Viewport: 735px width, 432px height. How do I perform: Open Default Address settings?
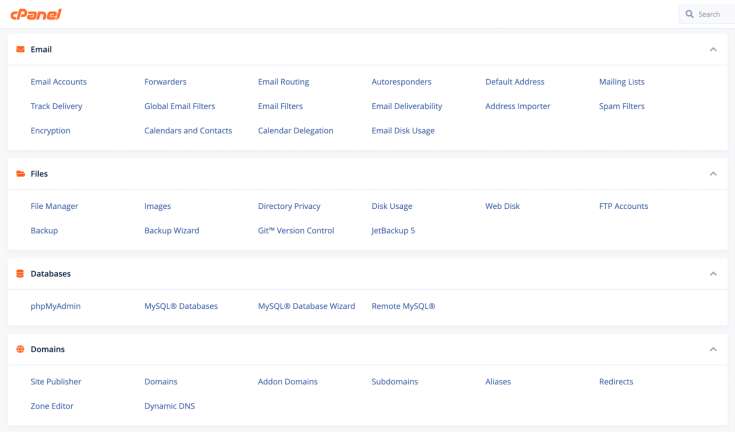click(515, 82)
